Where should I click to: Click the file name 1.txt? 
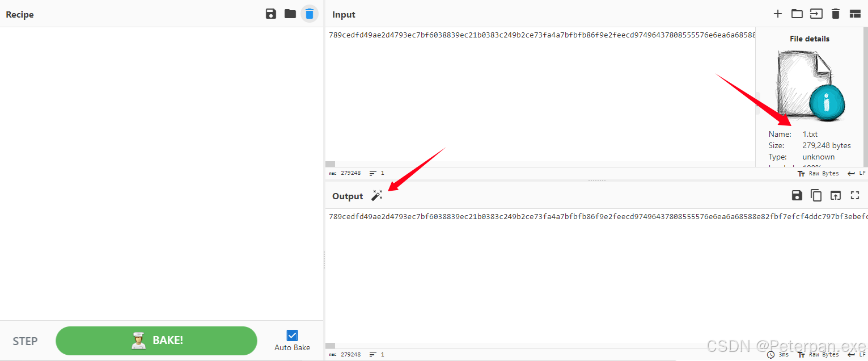pyautogui.click(x=810, y=135)
